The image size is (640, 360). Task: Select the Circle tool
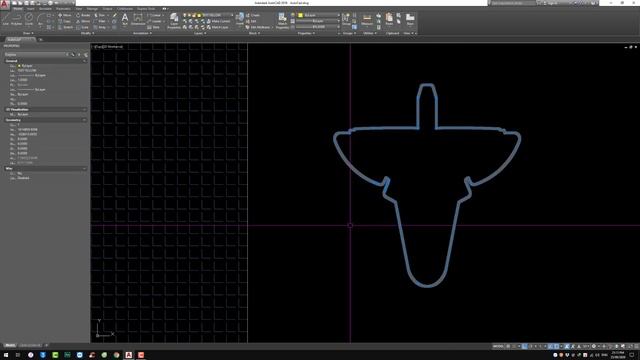29,19
